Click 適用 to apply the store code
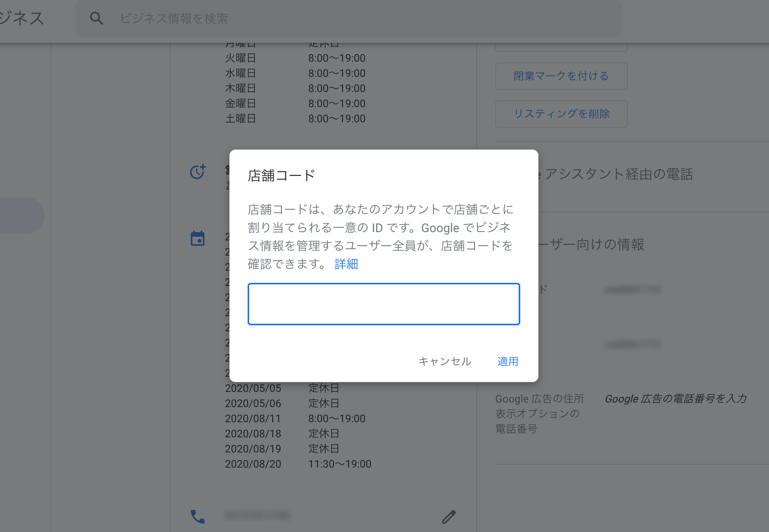The width and height of the screenshot is (769, 532). [x=507, y=361]
